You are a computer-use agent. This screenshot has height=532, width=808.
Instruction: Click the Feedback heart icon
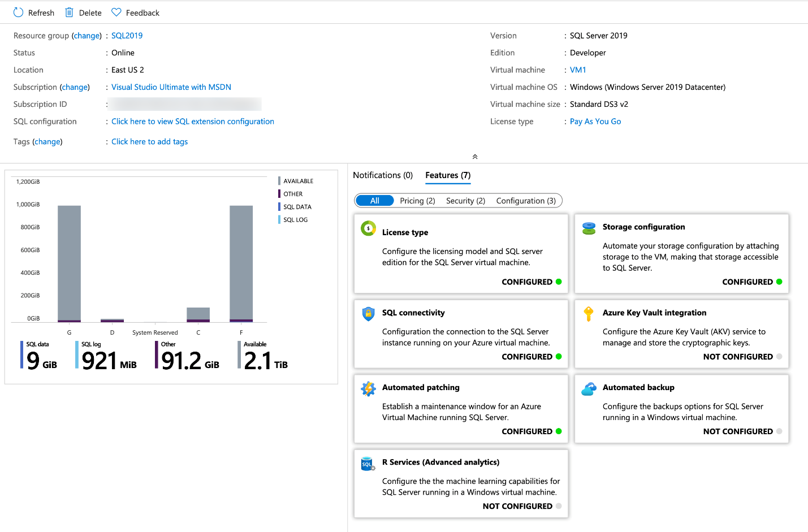[x=116, y=12]
